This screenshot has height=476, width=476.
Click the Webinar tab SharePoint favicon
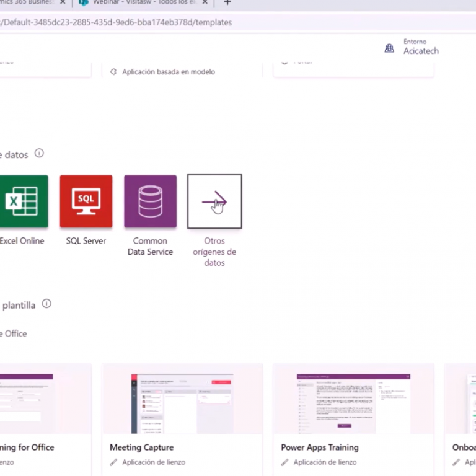click(x=84, y=2)
